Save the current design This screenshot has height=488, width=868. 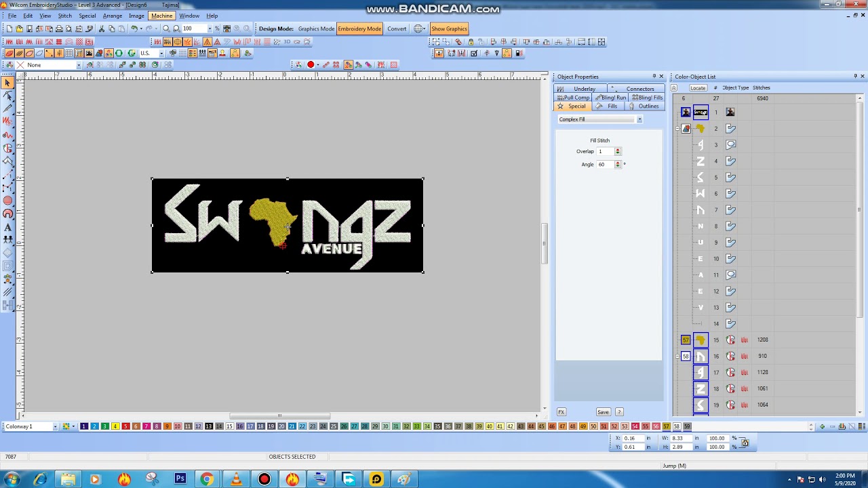point(29,28)
